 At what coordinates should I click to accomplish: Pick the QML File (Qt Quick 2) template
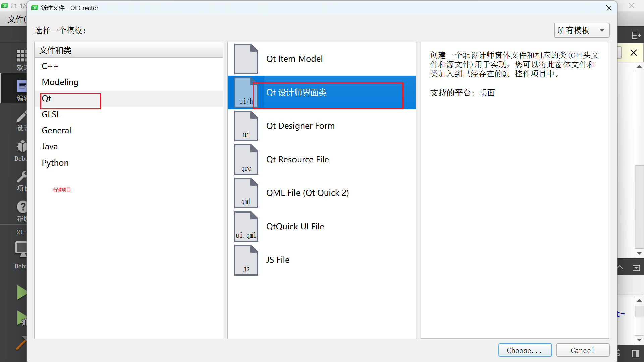307,193
